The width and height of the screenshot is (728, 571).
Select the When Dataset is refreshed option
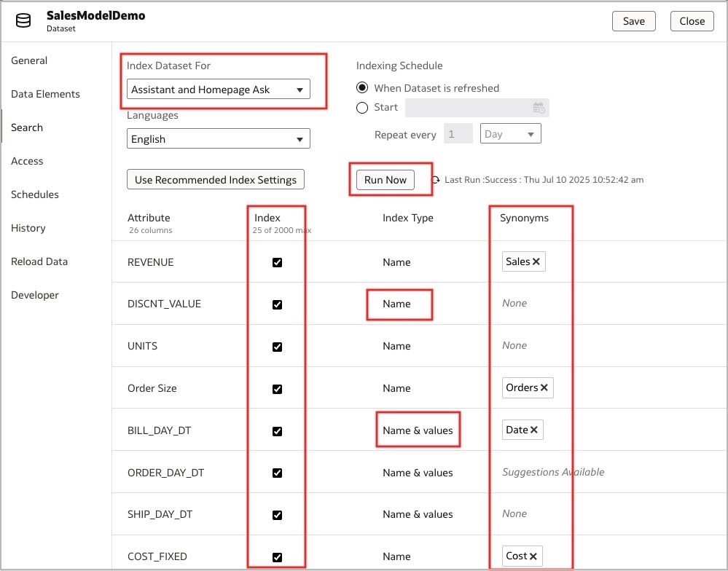362,87
